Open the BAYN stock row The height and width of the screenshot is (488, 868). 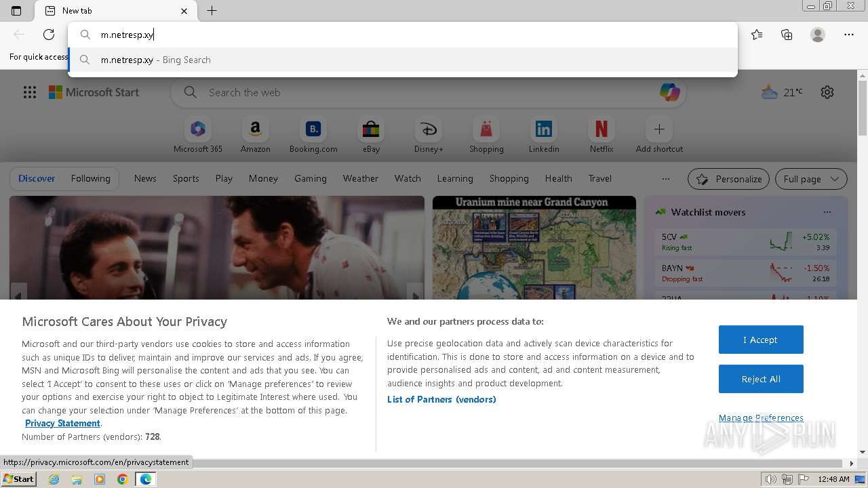746,273
